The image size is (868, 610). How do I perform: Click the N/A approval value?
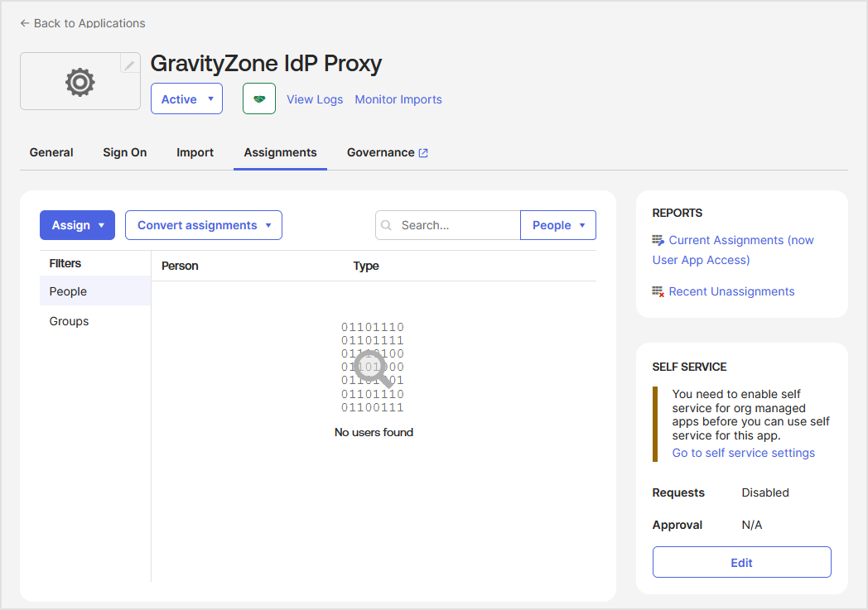[752, 525]
